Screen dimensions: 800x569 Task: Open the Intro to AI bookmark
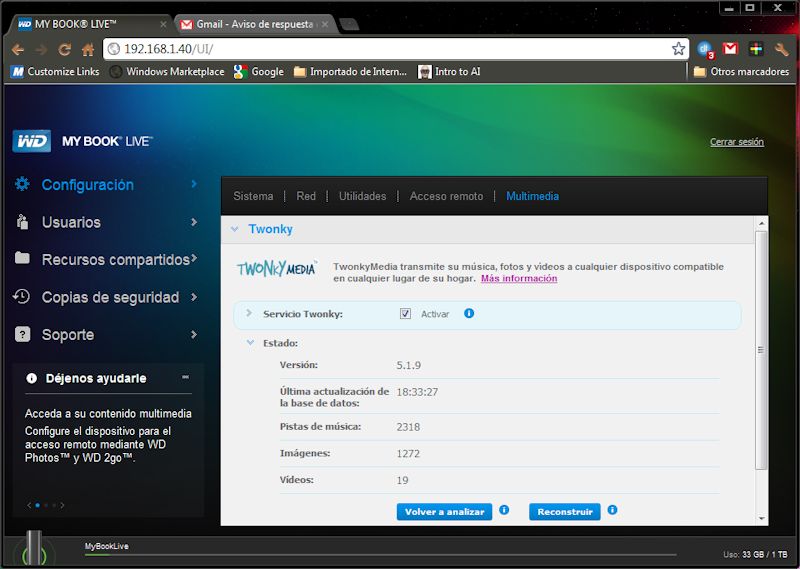(449, 71)
